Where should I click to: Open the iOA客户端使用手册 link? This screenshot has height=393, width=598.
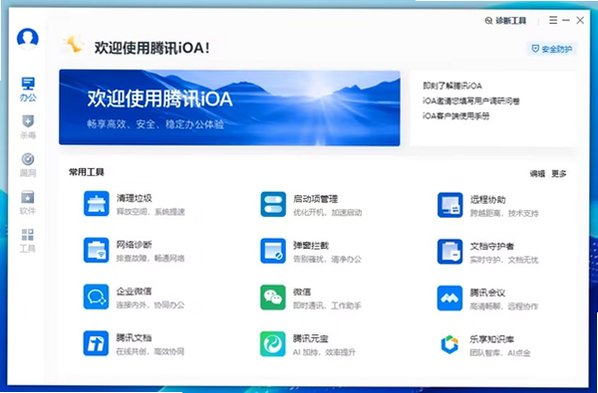coord(456,116)
